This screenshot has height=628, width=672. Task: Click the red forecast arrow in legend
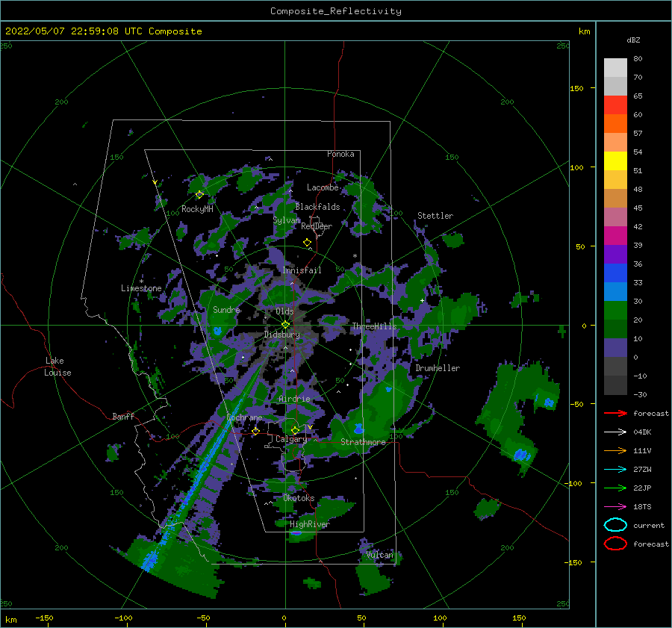[x=615, y=413]
